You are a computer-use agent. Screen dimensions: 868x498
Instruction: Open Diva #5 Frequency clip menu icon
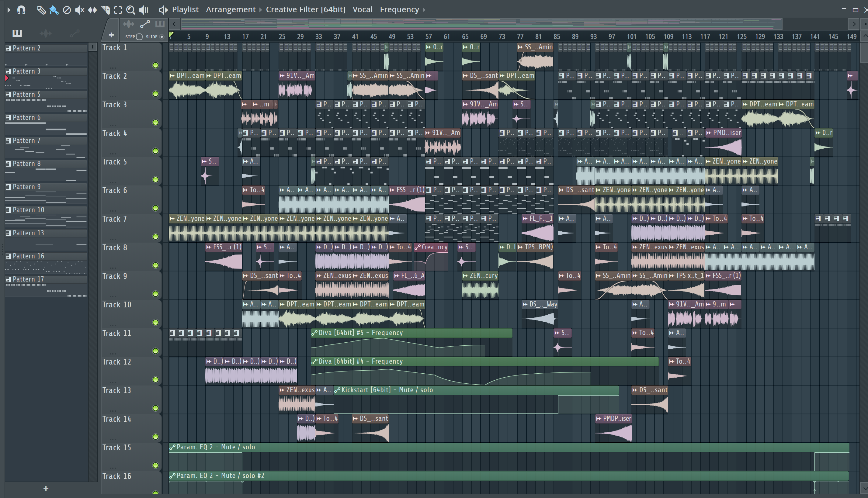click(314, 333)
